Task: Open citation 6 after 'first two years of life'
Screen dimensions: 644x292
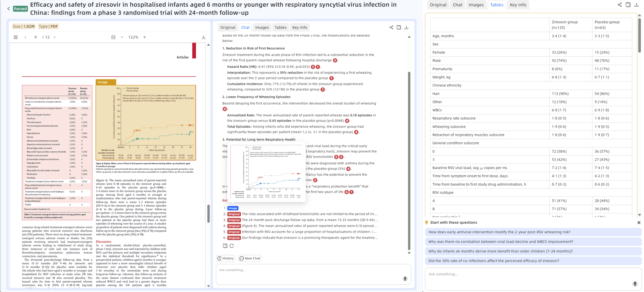Action: point(347,192)
